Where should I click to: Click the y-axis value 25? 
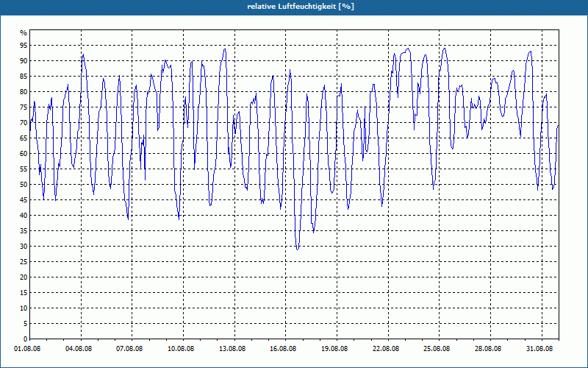(x=24, y=261)
